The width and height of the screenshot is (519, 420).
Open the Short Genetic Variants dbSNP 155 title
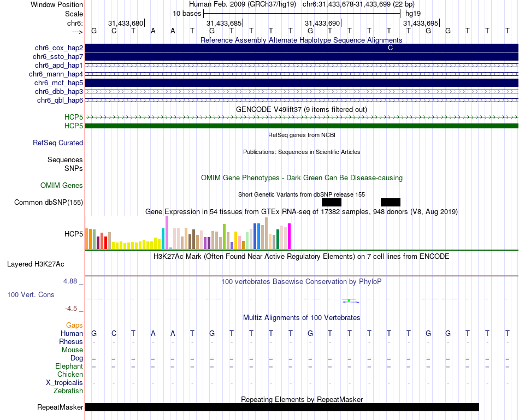click(302, 194)
